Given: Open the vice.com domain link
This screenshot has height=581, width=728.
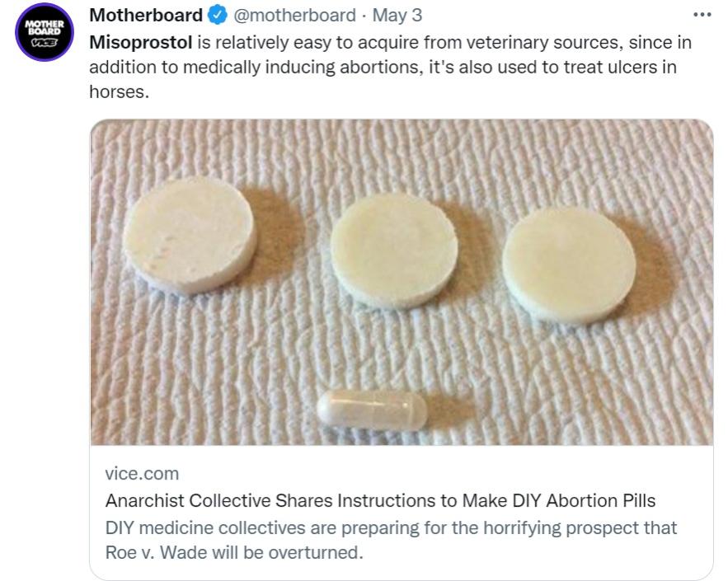Looking at the screenshot, I should click(x=142, y=474).
